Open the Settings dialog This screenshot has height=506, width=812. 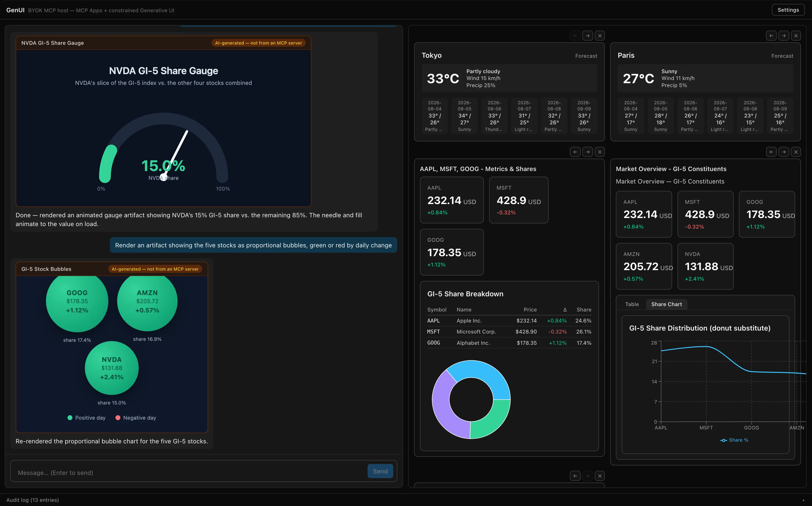coord(788,10)
